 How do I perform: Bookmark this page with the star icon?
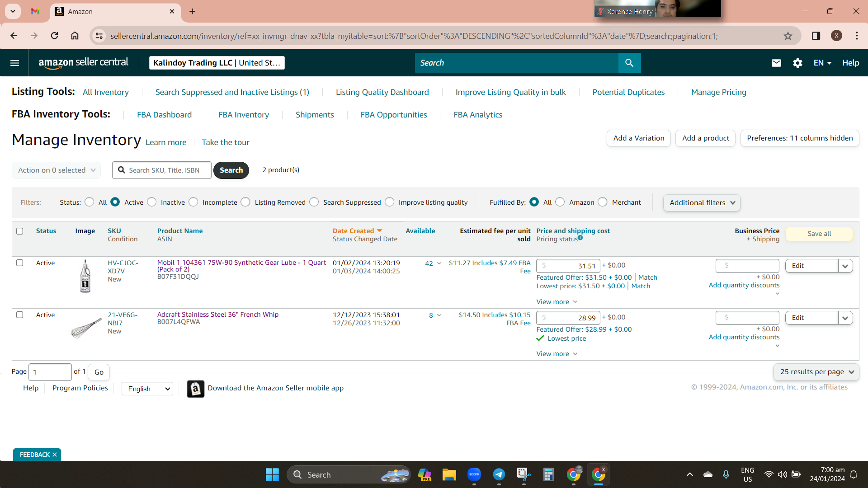(x=788, y=36)
